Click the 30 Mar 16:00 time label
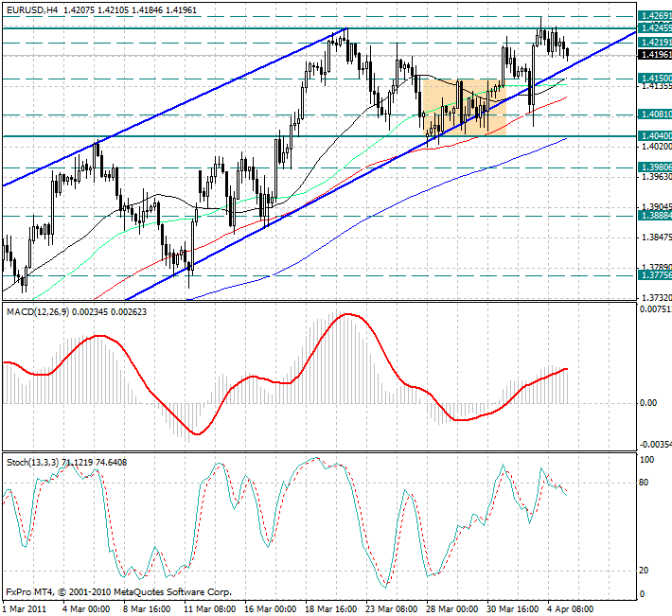 pos(513,609)
